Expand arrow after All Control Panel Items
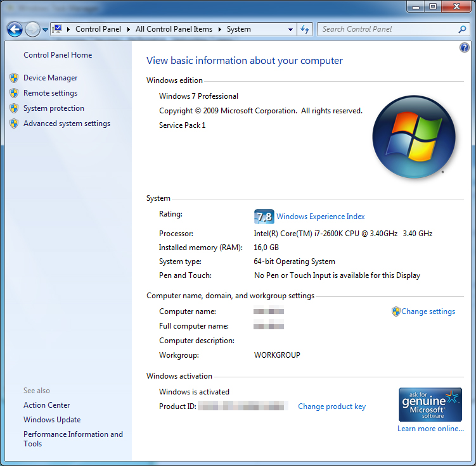The width and height of the screenshot is (476, 466). click(x=220, y=29)
